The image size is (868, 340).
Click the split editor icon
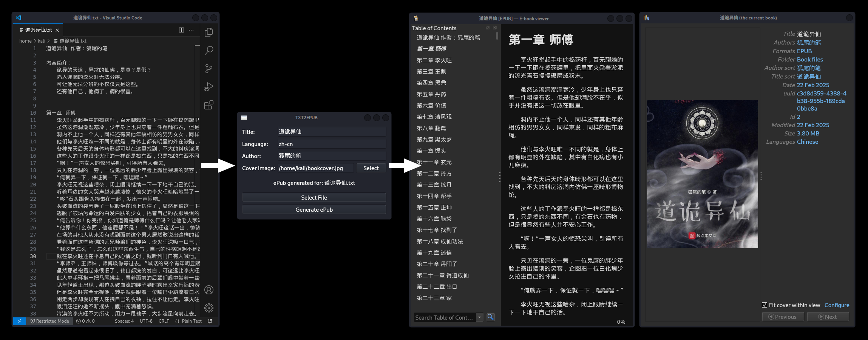(181, 30)
